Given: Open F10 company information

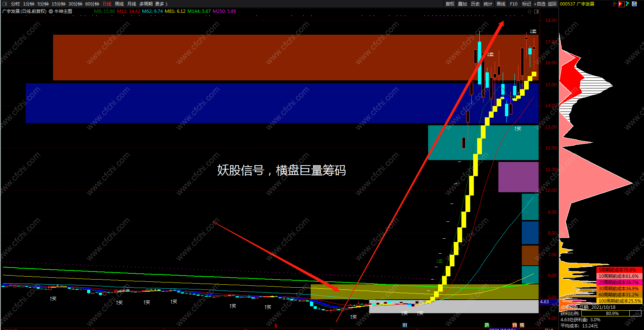Looking at the screenshot, I should click(x=514, y=4).
